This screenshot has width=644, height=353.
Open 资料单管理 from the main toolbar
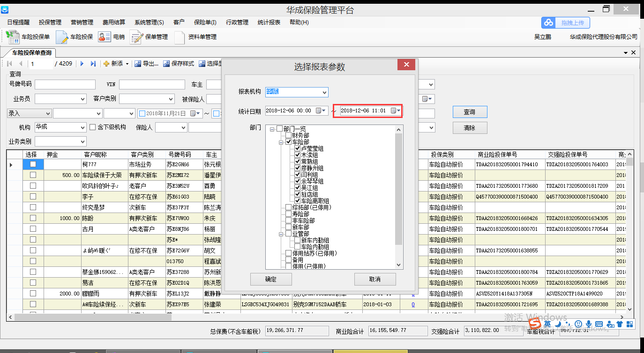(195, 37)
